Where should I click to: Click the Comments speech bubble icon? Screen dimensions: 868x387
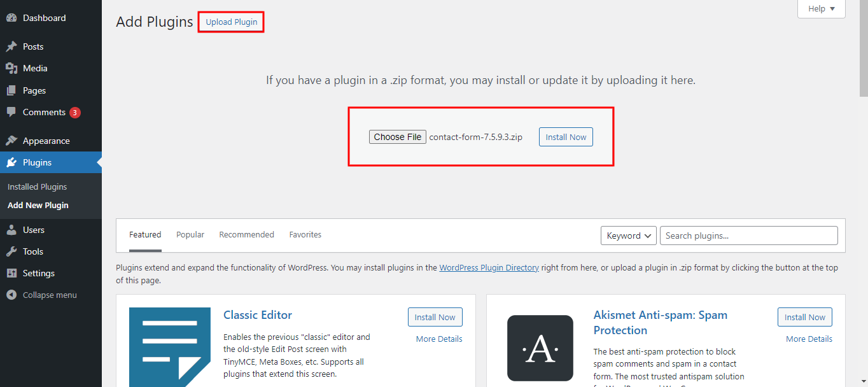[x=11, y=112]
